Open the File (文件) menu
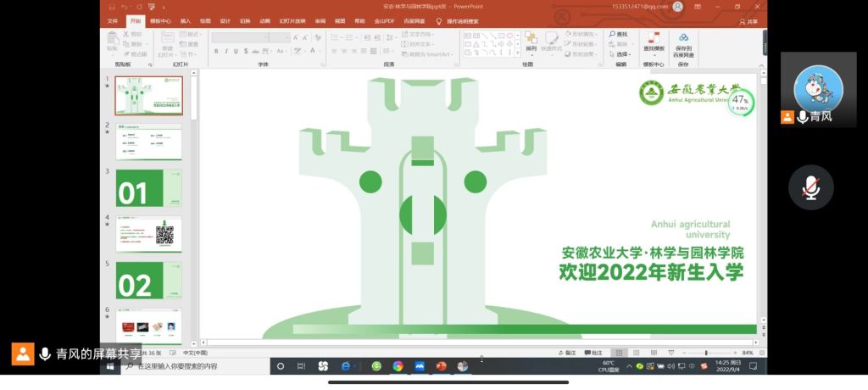 (x=113, y=20)
